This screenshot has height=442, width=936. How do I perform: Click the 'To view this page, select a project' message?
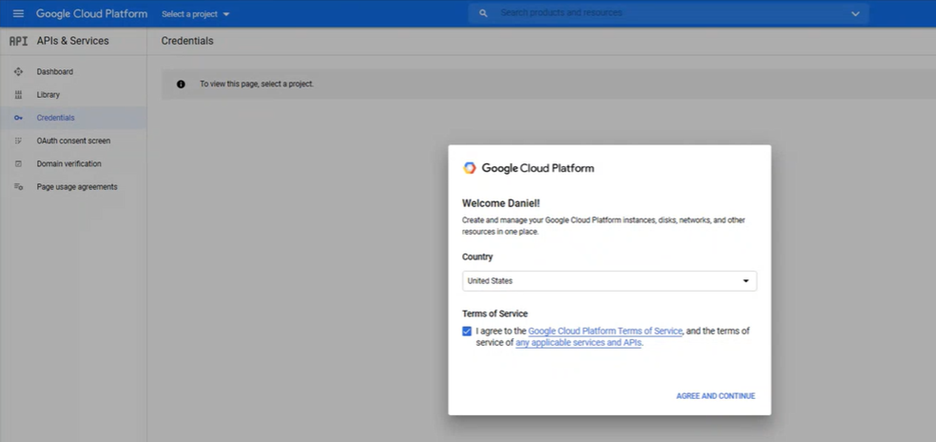(257, 84)
